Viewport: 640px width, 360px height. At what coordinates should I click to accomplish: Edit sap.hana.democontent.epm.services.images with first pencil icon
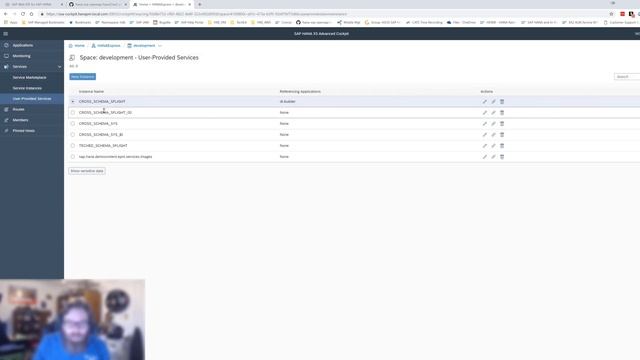click(x=484, y=157)
